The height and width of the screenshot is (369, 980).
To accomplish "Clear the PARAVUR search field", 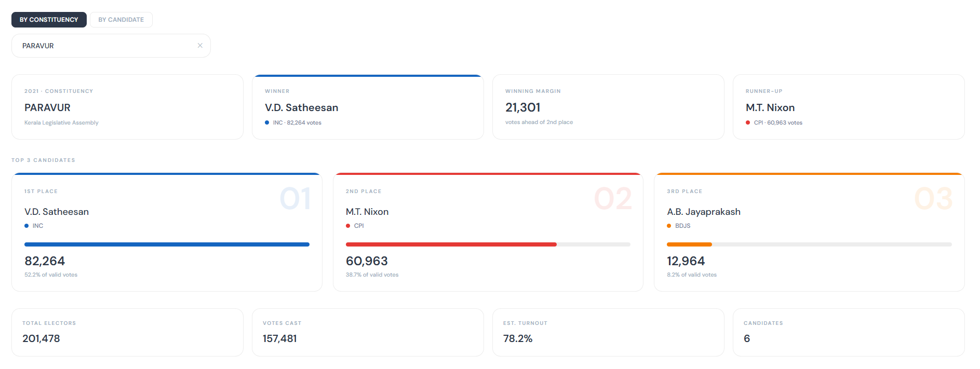I will [x=200, y=46].
